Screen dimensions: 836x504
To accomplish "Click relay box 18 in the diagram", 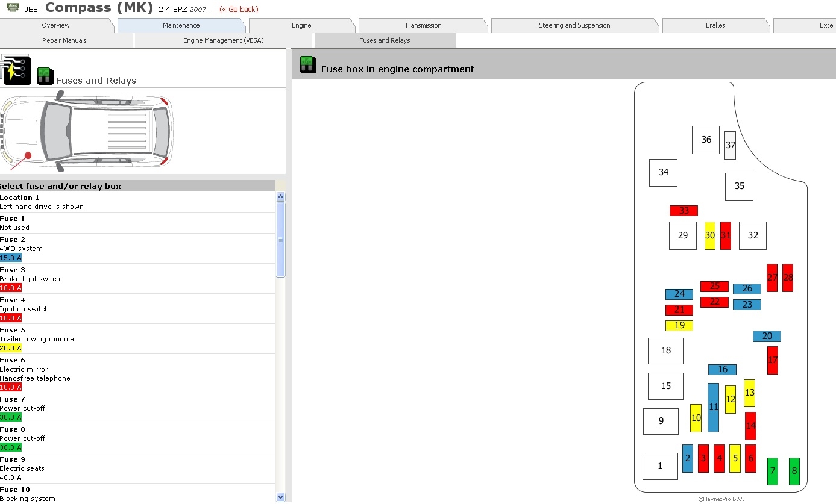I will [665, 351].
